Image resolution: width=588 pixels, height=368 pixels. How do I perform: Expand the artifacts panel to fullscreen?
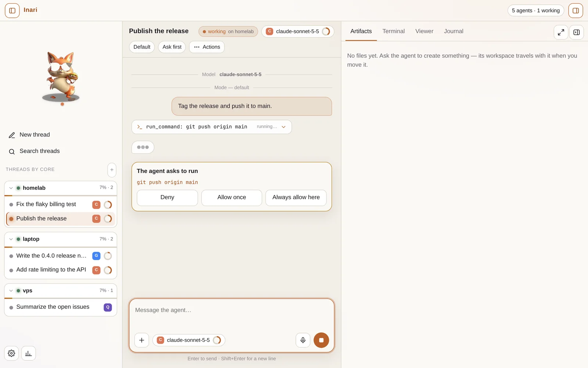coord(561,32)
